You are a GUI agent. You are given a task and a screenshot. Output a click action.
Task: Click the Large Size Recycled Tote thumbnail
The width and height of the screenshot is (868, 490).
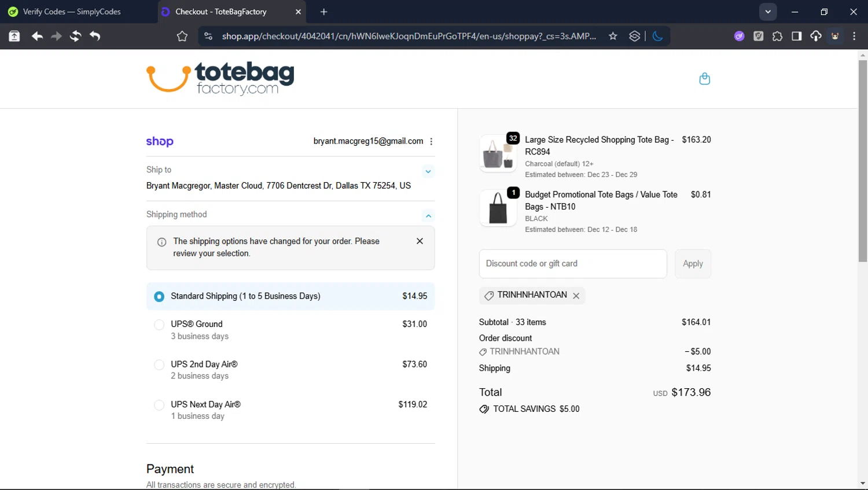[x=498, y=154]
